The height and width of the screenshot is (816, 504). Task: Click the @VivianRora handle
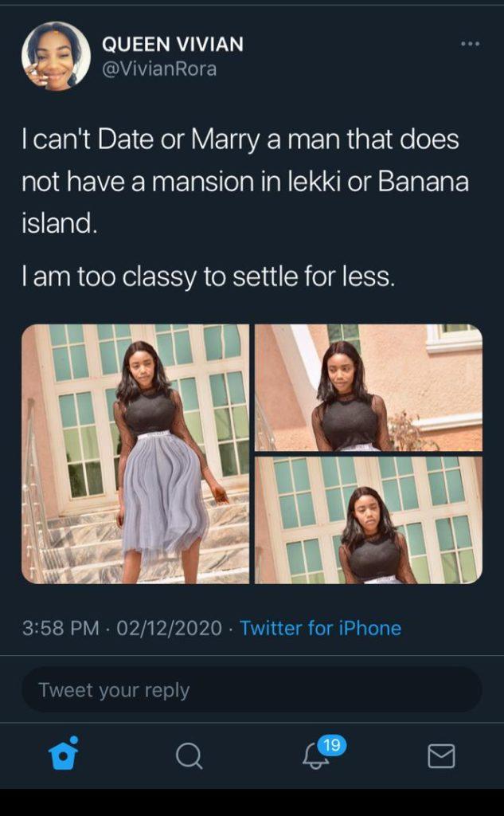tap(159, 69)
